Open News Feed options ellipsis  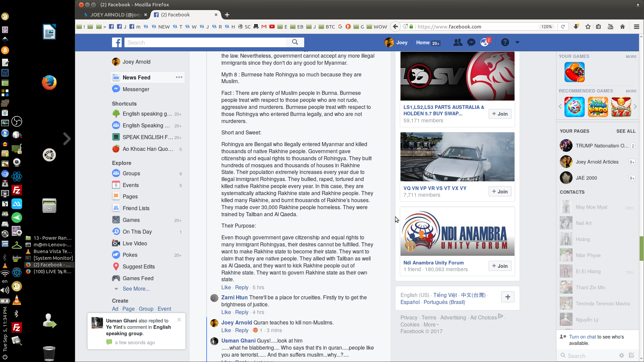[x=179, y=77]
